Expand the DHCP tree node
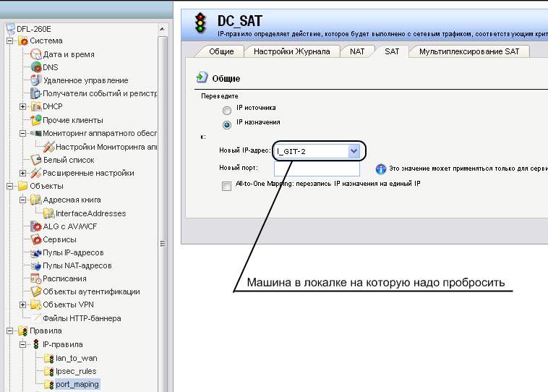Screen dimensions: 548x392 22,106
